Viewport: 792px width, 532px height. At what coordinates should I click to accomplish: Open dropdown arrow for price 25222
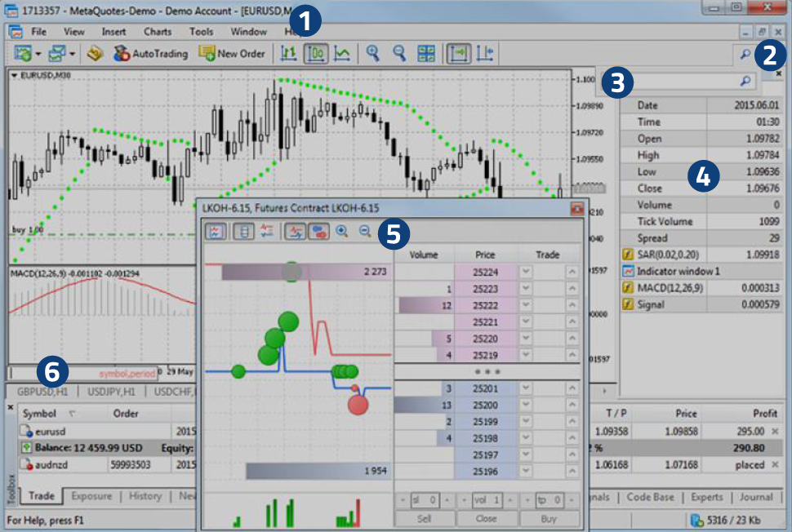point(526,305)
